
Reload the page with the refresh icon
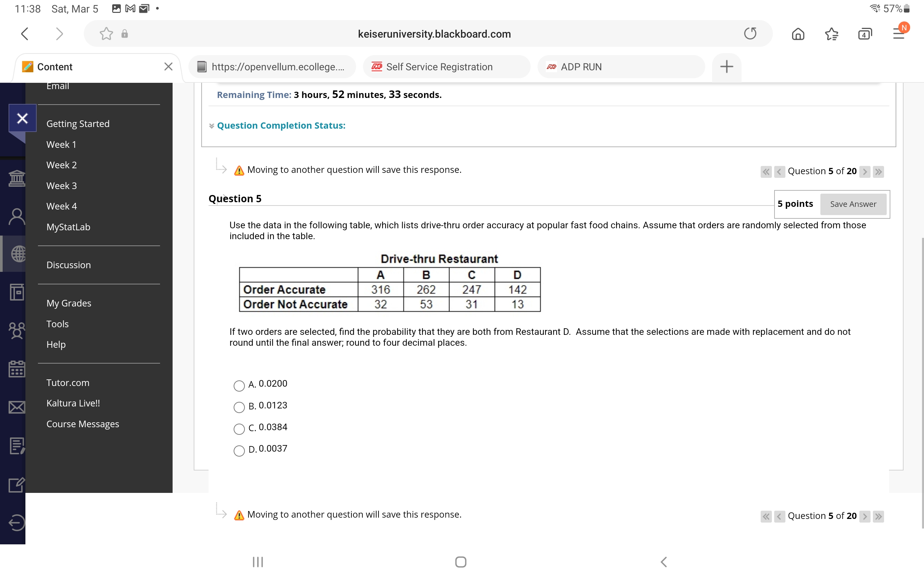(750, 34)
